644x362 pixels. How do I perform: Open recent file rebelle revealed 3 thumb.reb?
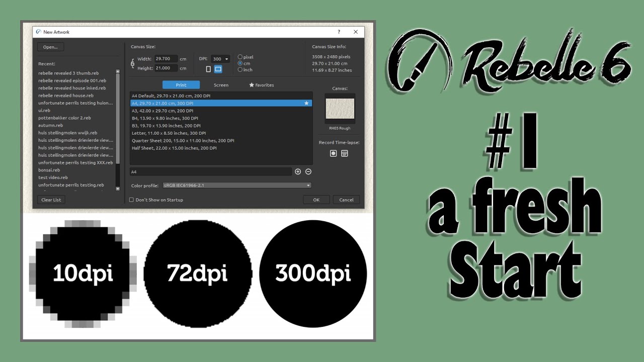68,73
